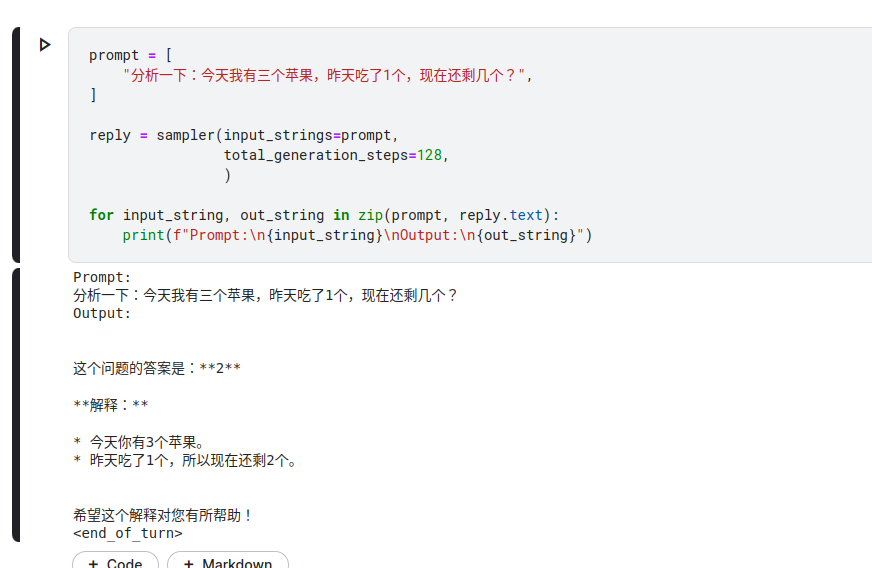Click the red Chinese prompt string in code
This screenshot has height=568, width=872.
click(324, 75)
